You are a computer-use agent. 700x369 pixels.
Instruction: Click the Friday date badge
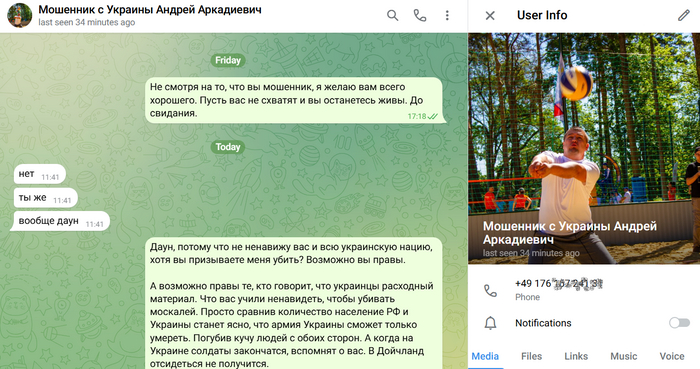point(228,60)
